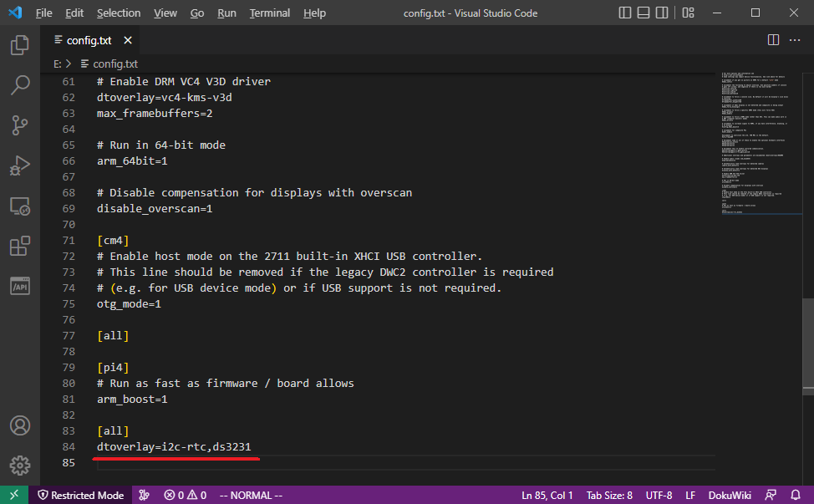The width and height of the screenshot is (814, 504).
Task: Click the source control graph status icon
Action: (145, 495)
